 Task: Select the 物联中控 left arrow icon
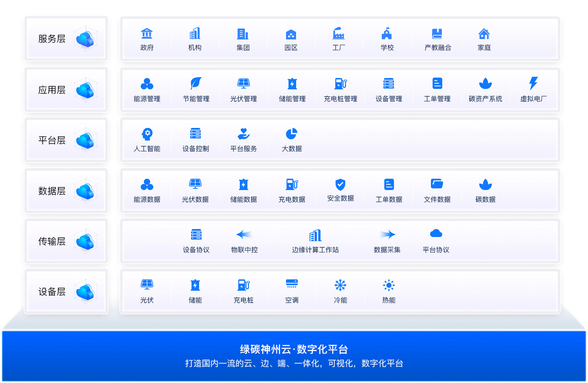(244, 234)
